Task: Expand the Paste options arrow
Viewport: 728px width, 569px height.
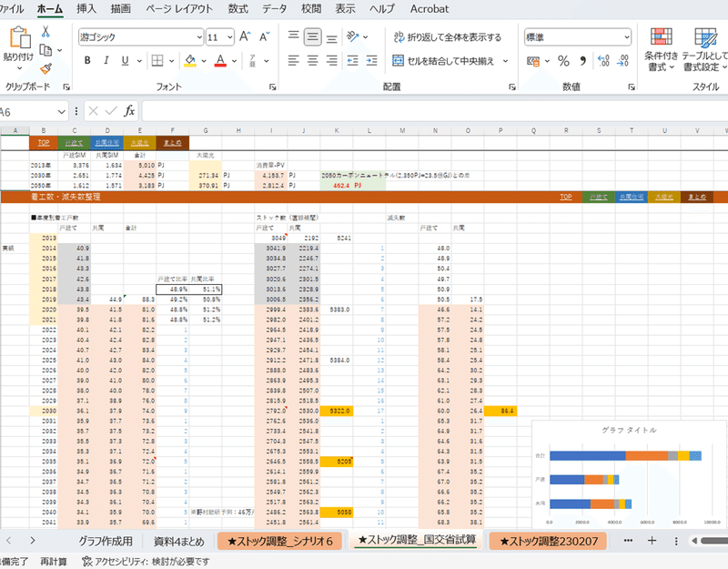Action: click(19, 68)
